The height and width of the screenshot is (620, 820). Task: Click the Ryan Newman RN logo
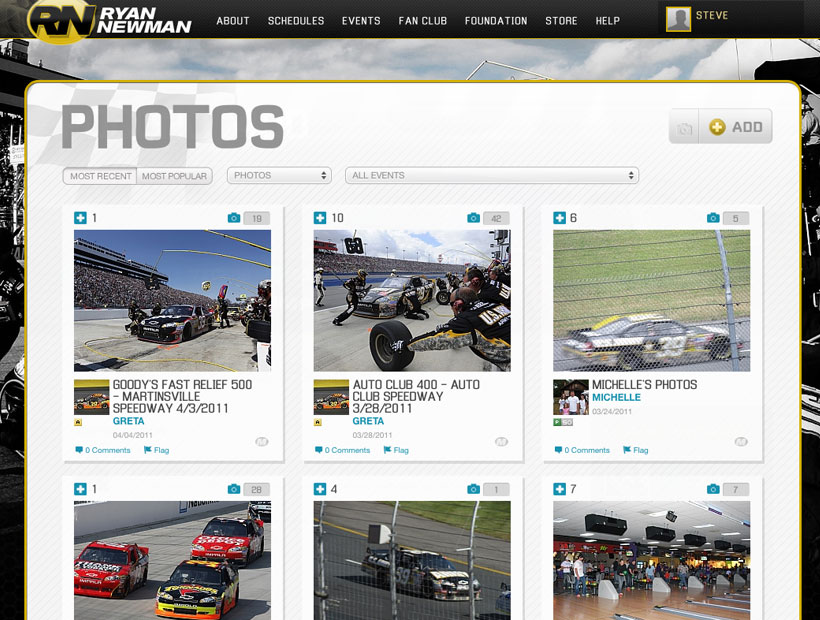109,21
